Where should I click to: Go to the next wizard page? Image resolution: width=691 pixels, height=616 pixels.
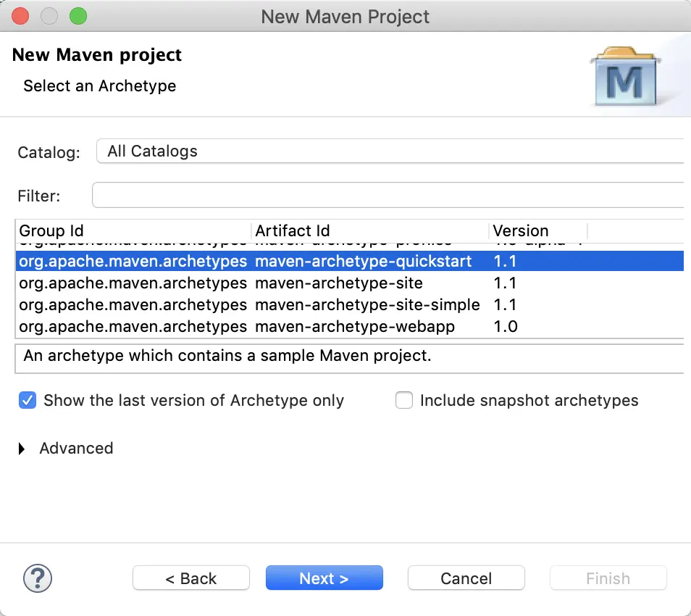(x=324, y=578)
